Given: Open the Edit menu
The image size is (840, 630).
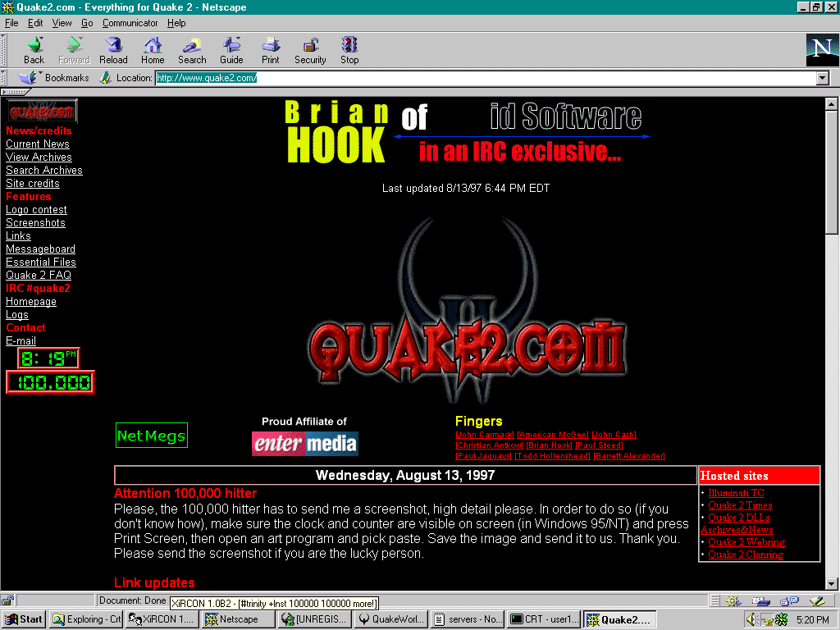Looking at the screenshot, I should (x=35, y=23).
